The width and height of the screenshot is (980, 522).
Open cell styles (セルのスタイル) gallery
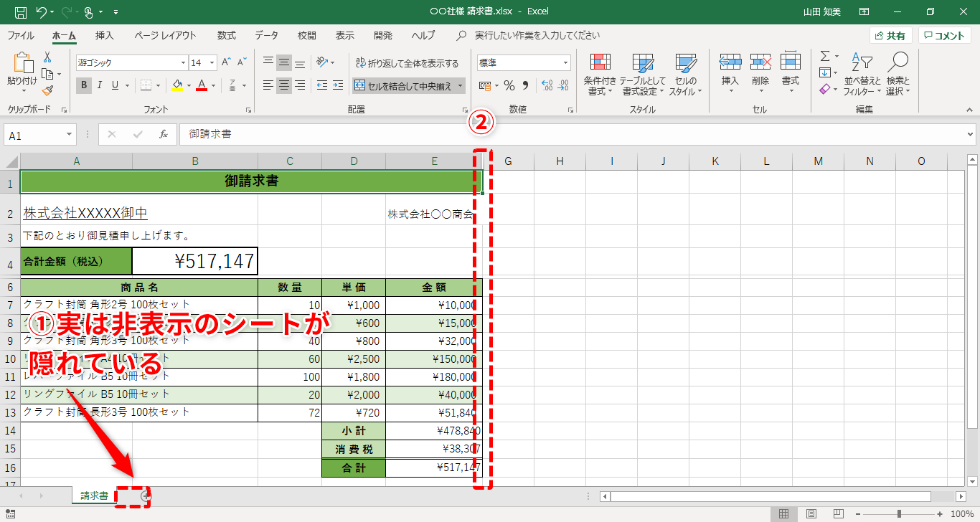click(686, 75)
